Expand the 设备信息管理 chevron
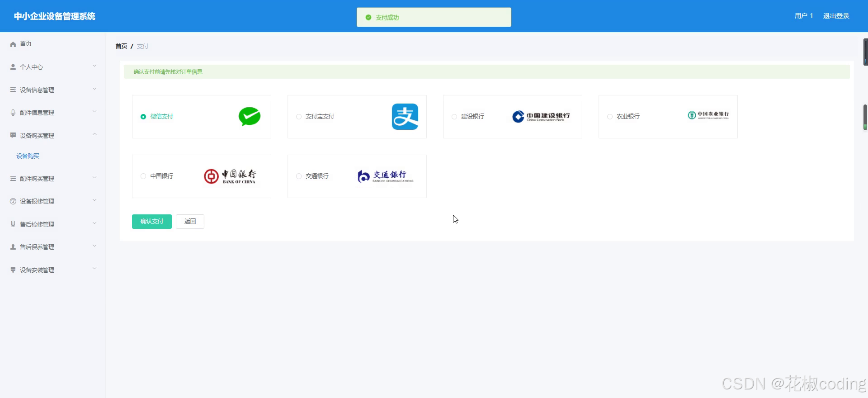 (x=94, y=89)
